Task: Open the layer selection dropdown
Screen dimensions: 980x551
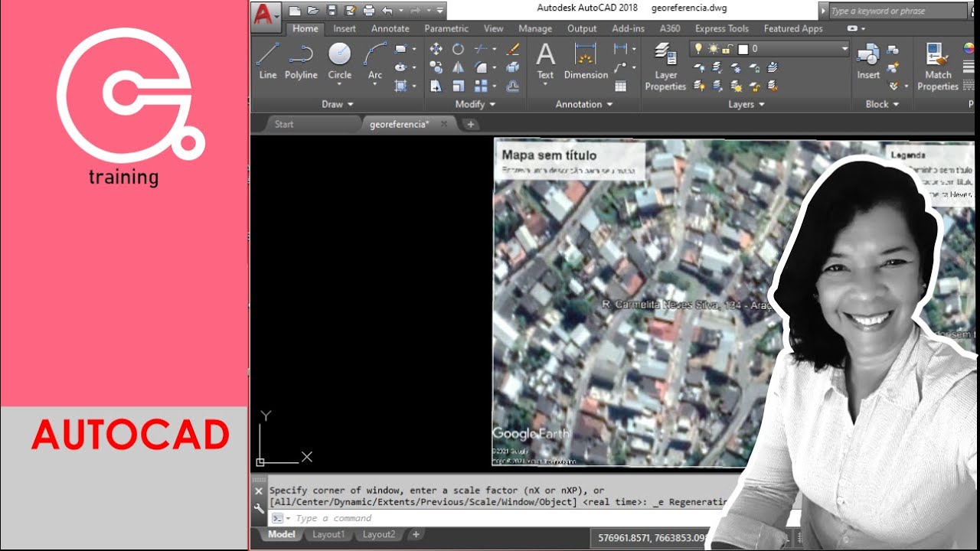Action: [844, 48]
